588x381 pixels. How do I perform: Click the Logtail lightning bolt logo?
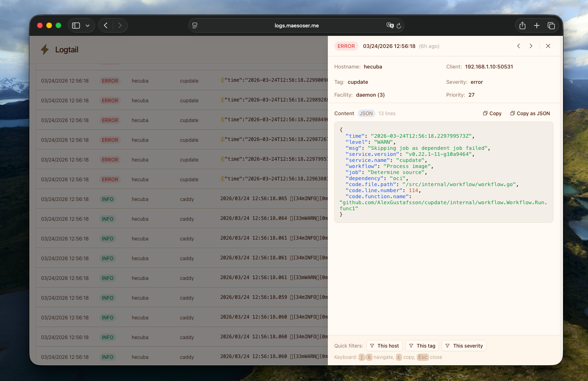45,50
